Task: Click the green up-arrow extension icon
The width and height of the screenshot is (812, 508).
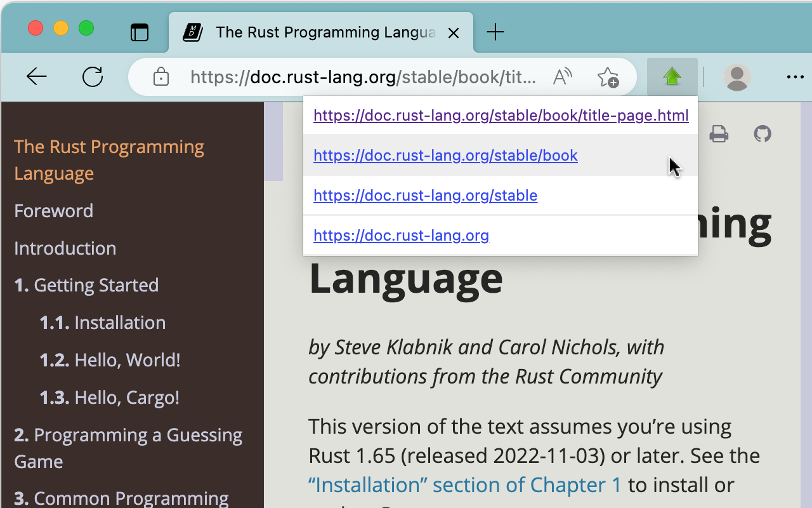Action: (672, 77)
